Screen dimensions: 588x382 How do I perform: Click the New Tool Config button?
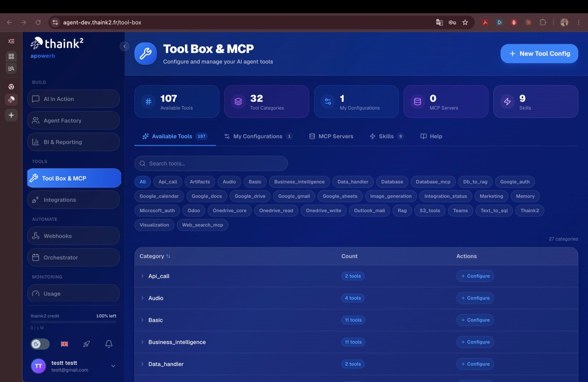pos(539,54)
